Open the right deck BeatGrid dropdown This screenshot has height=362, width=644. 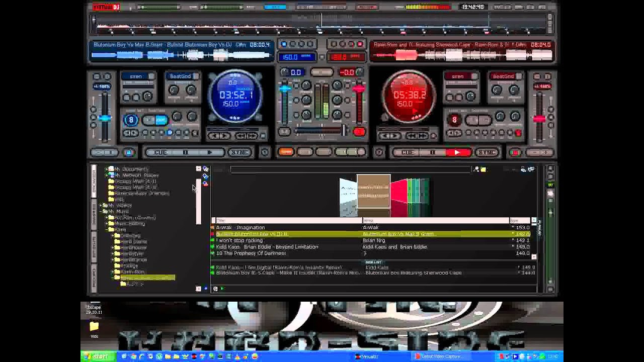point(503,76)
